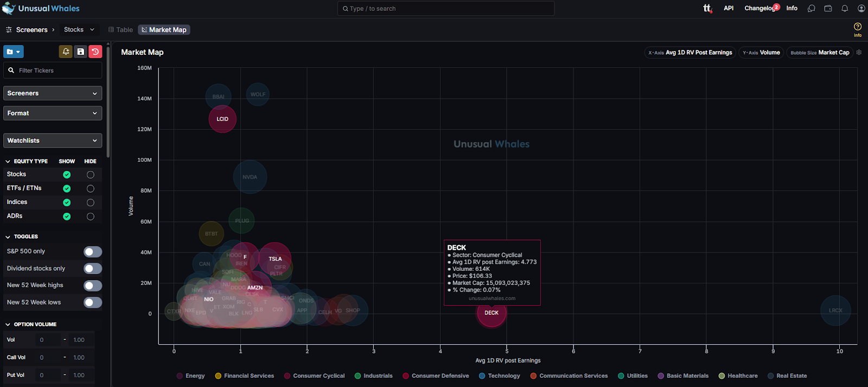Collapse the EQUITY TYPE section
Screen dimensions: 868x387
point(8,162)
